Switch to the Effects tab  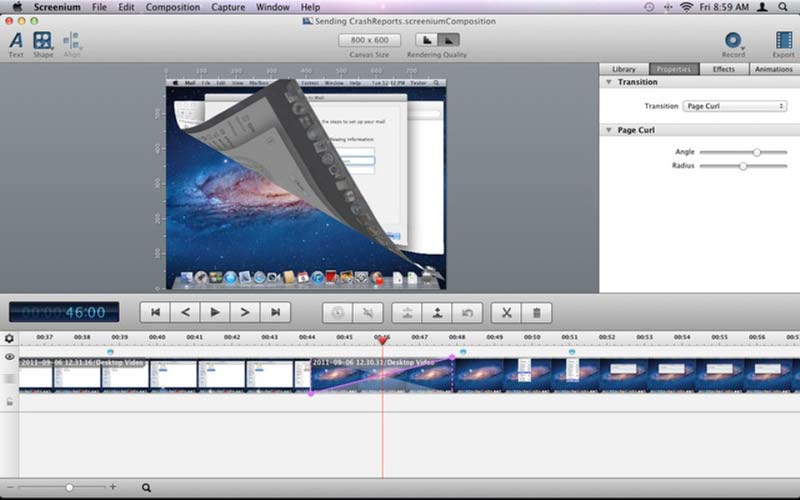click(x=723, y=69)
